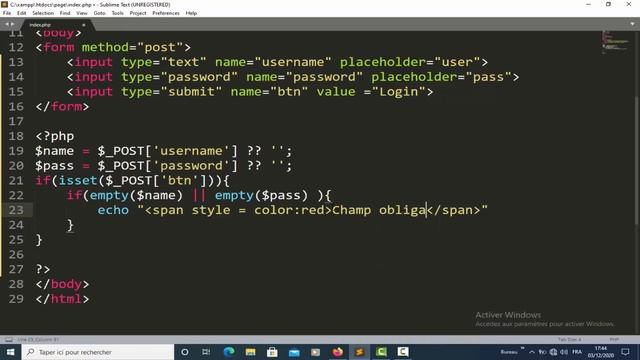The height and width of the screenshot is (360, 640).
Task: Open the Preferences menu
Action: click(166, 13)
